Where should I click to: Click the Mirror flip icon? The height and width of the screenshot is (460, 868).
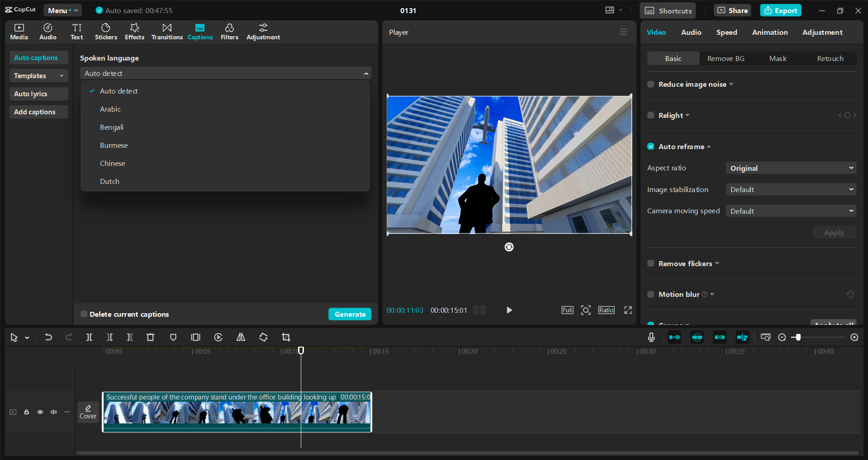(241, 338)
